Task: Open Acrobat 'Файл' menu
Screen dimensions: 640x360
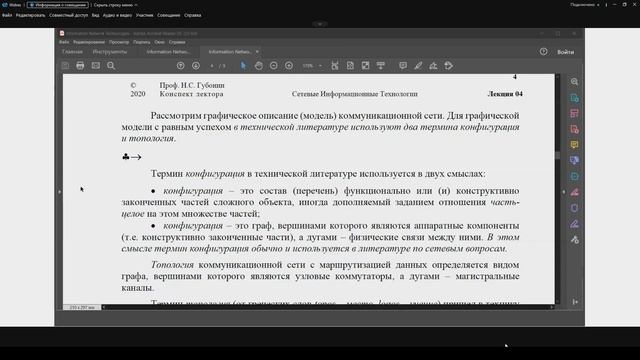Action: pyautogui.click(x=64, y=42)
